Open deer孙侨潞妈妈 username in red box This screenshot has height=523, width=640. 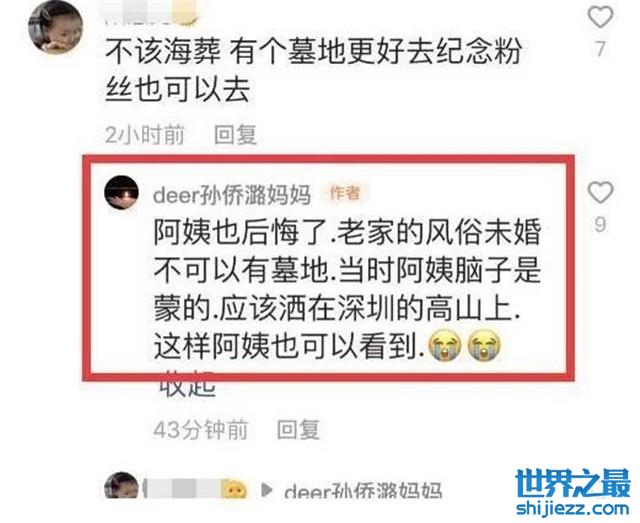pos(232,195)
